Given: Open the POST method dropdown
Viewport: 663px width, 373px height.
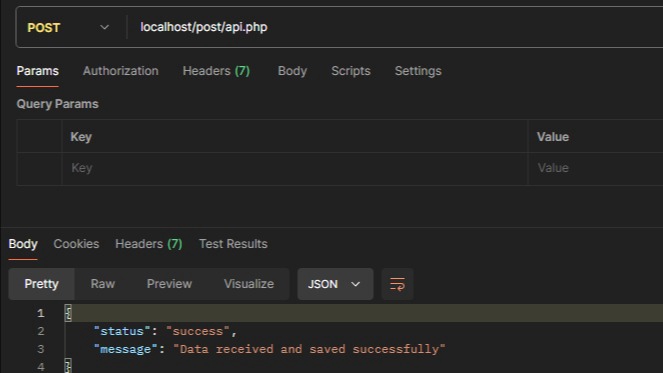Looking at the screenshot, I should [x=68, y=27].
